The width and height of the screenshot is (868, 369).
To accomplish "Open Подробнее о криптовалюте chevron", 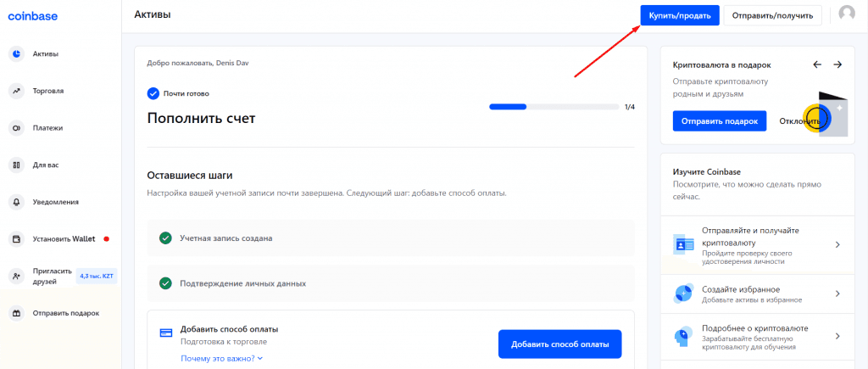I will [x=838, y=336].
